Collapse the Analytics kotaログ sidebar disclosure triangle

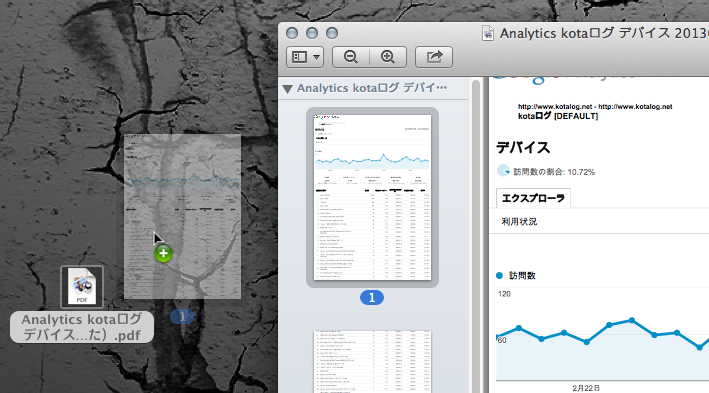click(x=287, y=89)
